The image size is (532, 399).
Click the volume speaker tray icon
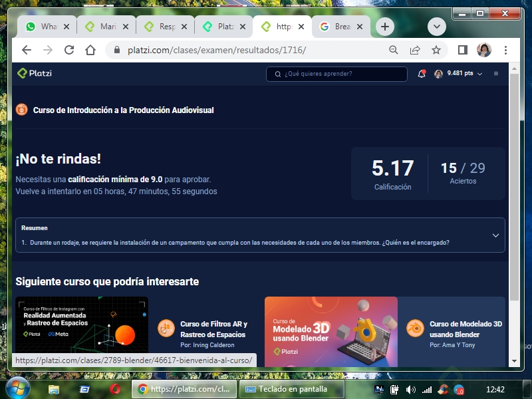click(410, 390)
